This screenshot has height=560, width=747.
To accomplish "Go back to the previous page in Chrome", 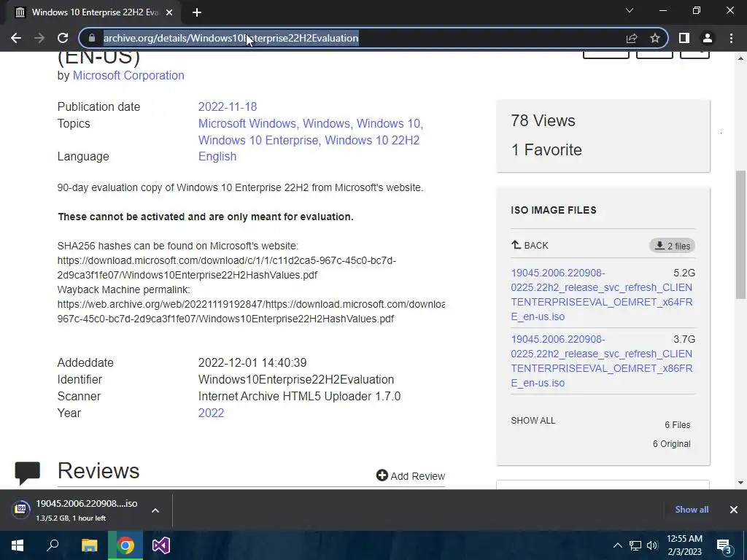I will [x=16, y=38].
